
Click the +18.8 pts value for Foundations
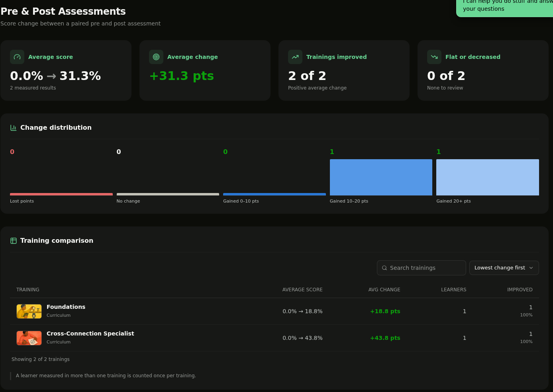point(385,311)
